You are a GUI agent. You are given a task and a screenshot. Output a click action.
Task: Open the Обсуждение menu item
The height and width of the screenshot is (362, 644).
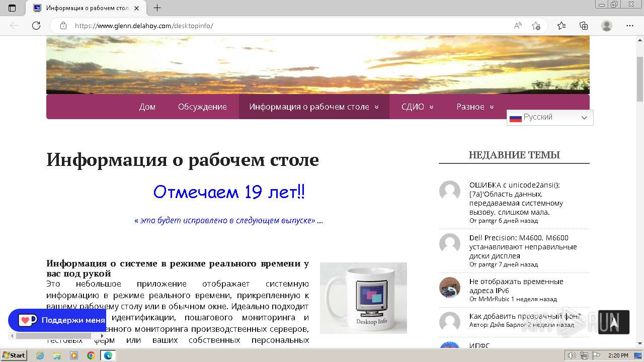[202, 107]
